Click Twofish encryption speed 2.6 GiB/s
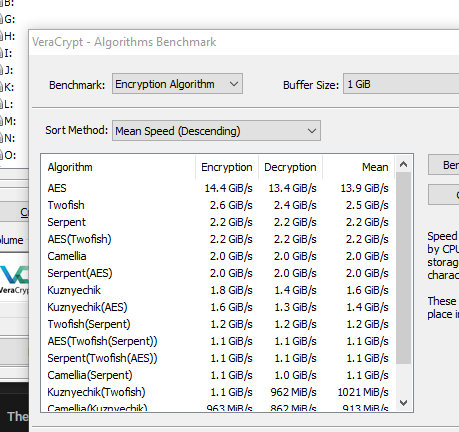The height and width of the screenshot is (432, 459). click(x=231, y=205)
